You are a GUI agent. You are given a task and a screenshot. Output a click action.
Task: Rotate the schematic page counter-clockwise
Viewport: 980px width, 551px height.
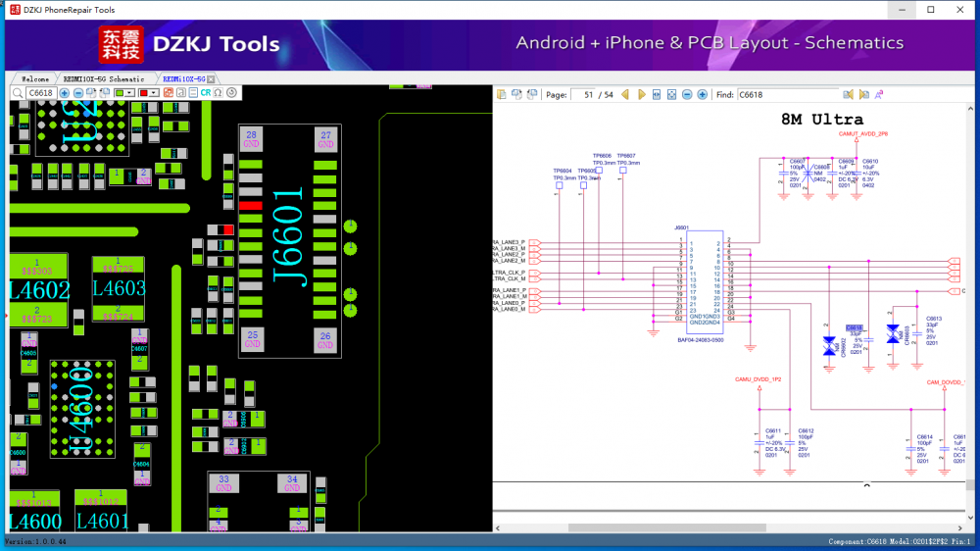532,94
